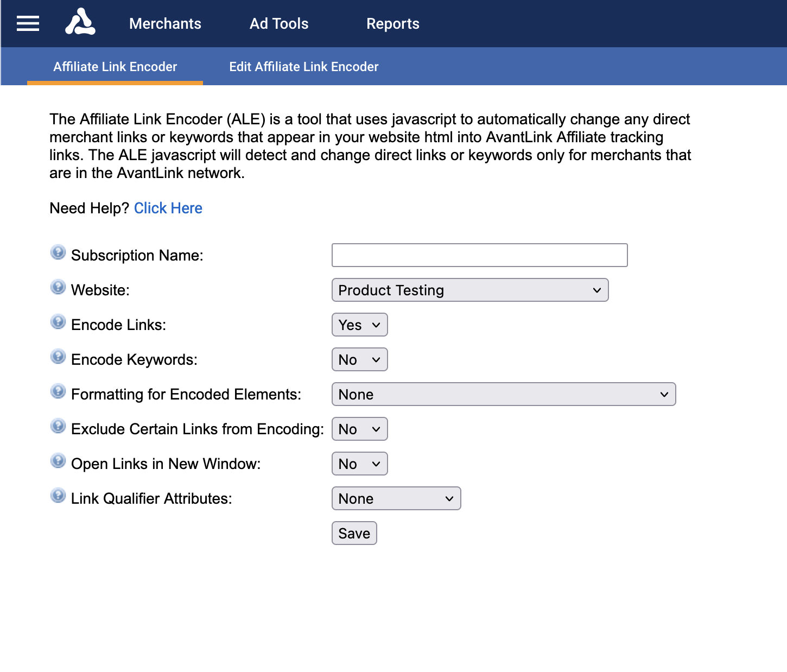Image resolution: width=787 pixels, height=672 pixels.
Task: Go to Edit Affiliate Link Encoder tab
Action: click(304, 67)
